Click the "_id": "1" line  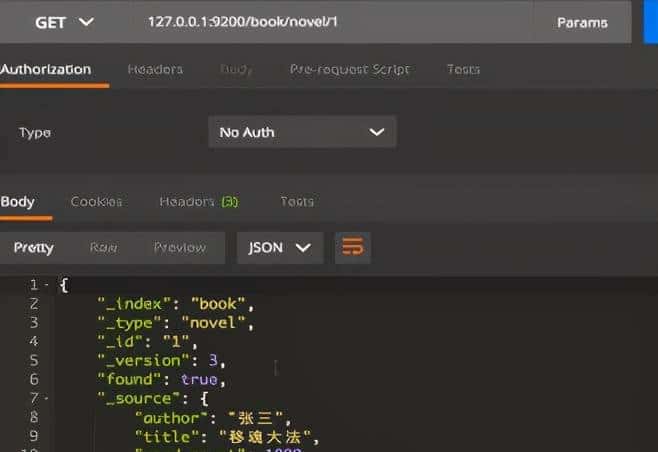click(147, 342)
